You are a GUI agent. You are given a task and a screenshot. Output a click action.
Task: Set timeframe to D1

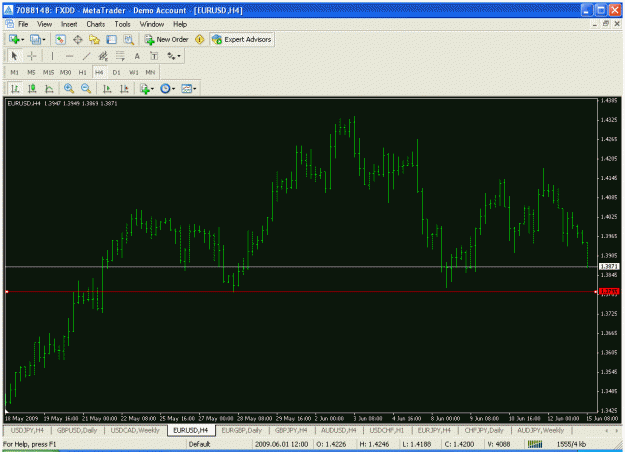coord(116,72)
